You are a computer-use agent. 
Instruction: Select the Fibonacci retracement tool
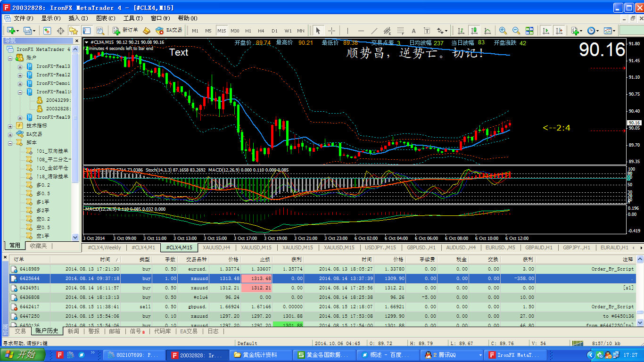pos(401,31)
